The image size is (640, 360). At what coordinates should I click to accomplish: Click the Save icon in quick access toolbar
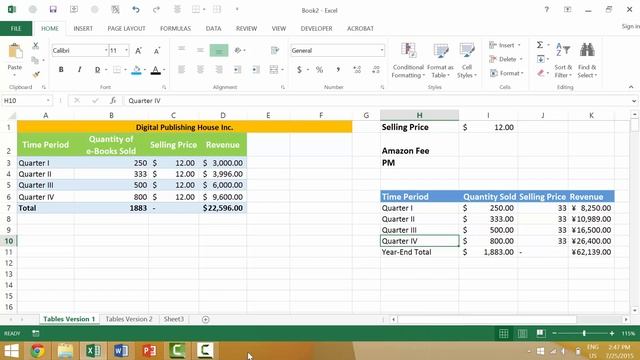[53, 9]
